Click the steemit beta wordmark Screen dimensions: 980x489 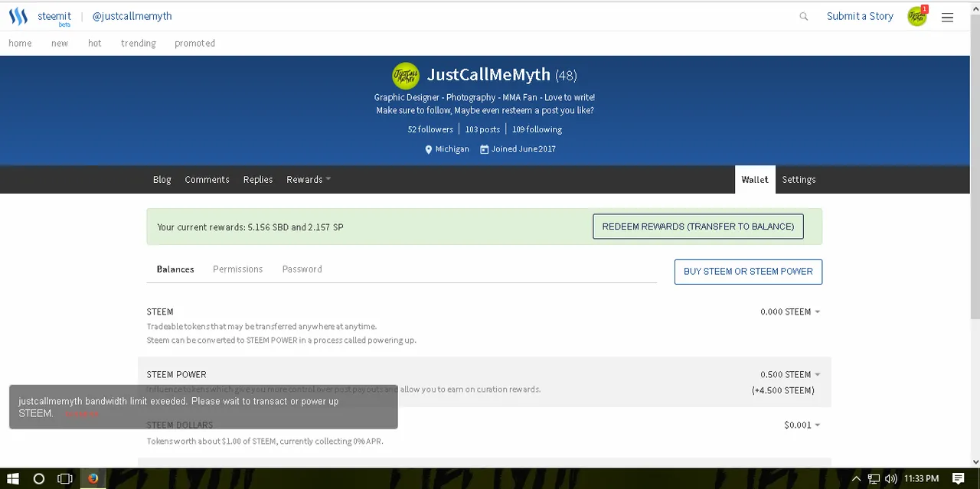[54, 18]
